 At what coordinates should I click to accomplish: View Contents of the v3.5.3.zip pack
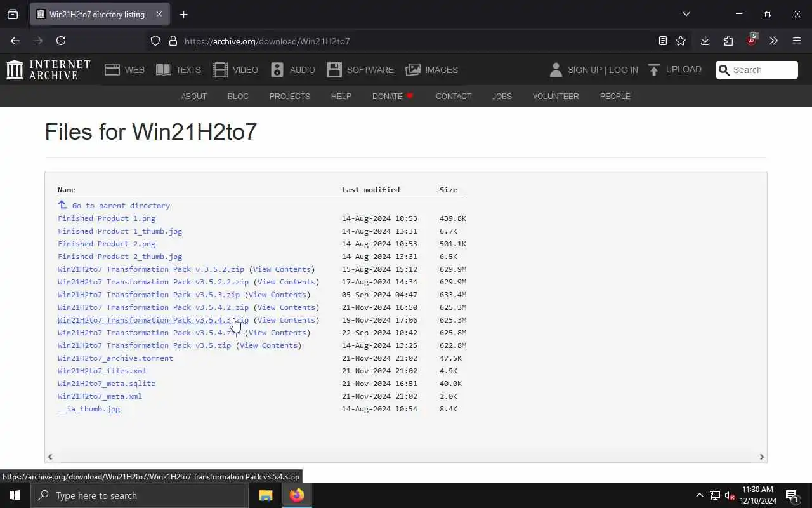[277, 295]
